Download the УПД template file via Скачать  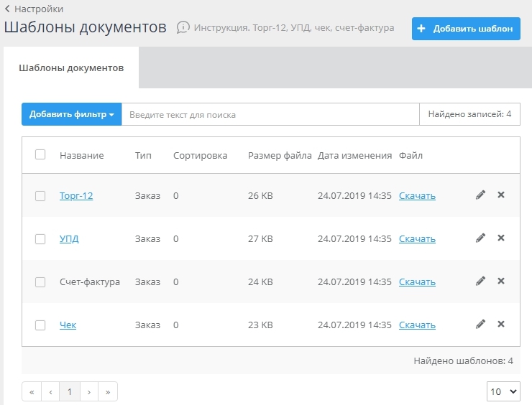417,239
